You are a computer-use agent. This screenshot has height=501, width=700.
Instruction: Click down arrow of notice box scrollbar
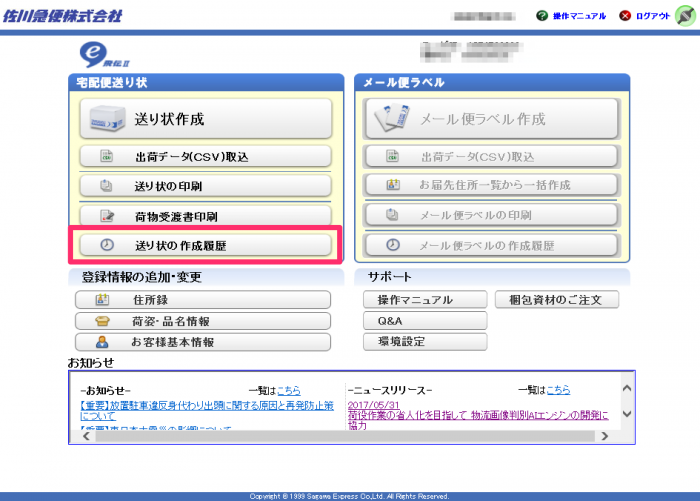tap(627, 414)
